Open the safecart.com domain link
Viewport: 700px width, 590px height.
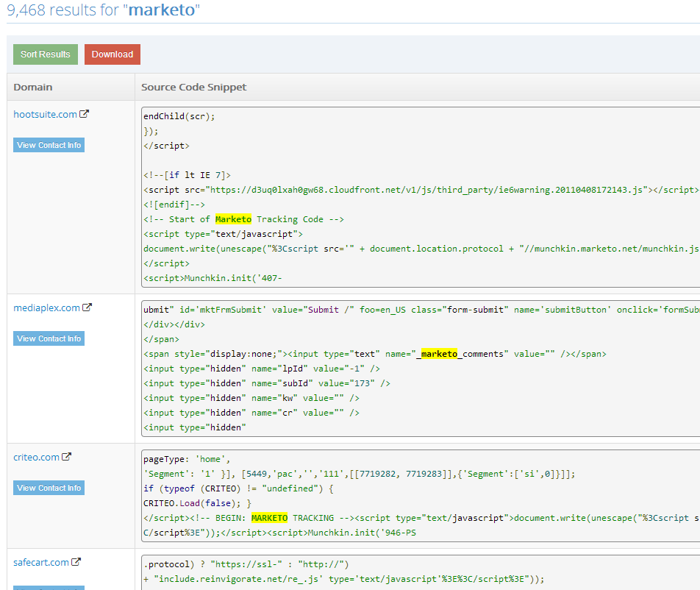[x=41, y=562]
